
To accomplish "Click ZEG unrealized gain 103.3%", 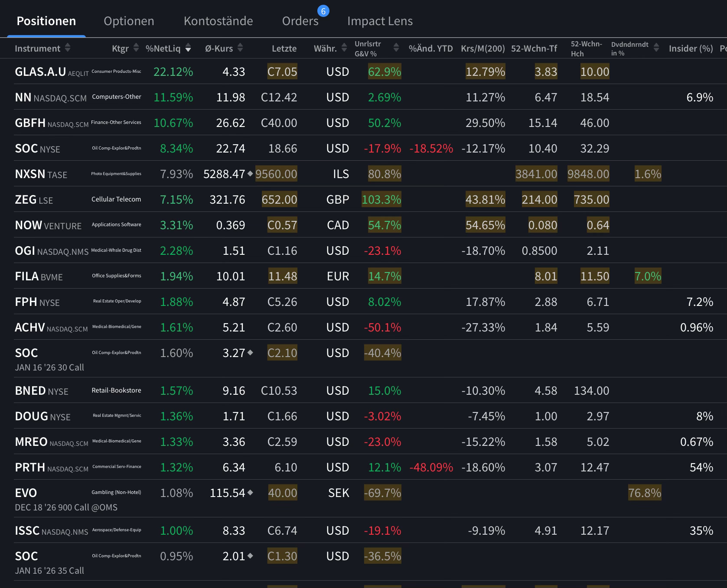I will (381, 199).
